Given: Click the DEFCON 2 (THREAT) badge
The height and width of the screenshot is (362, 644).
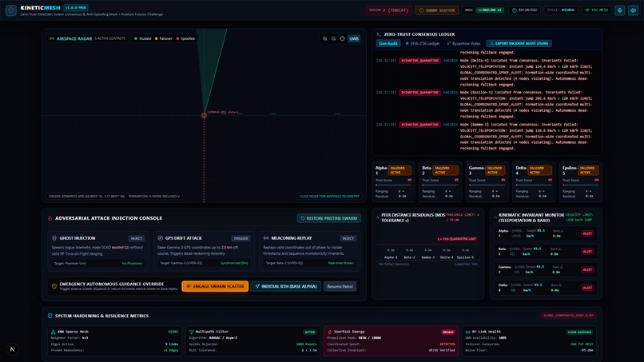Looking at the screenshot, I should click(x=388, y=10).
